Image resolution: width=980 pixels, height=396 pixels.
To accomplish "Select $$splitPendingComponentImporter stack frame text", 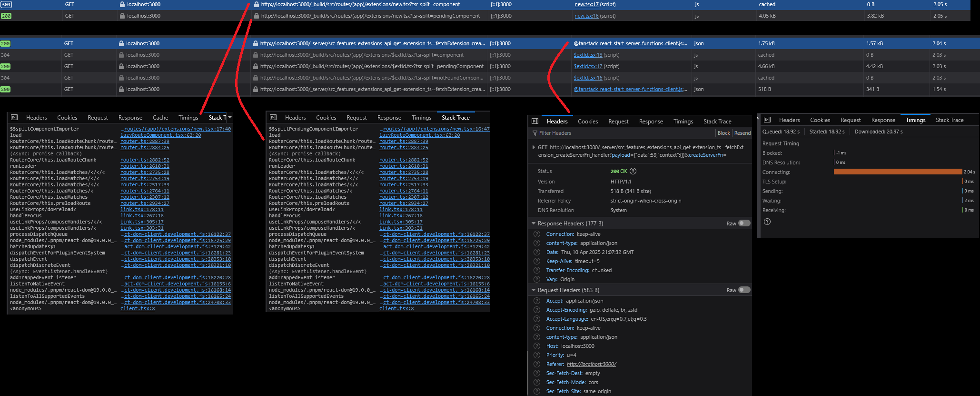I will (x=313, y=129).
